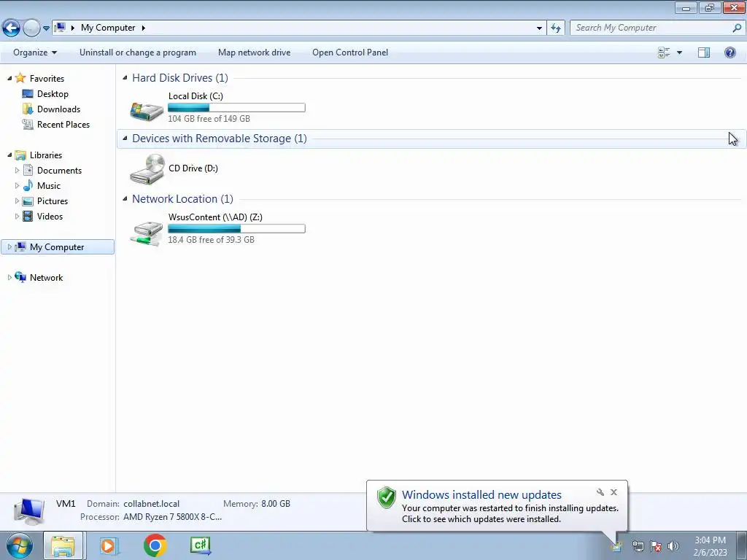This screenshot has width=747, height=560.
Task: Select Libraries in the navigation pane
Action: [46, 155]
